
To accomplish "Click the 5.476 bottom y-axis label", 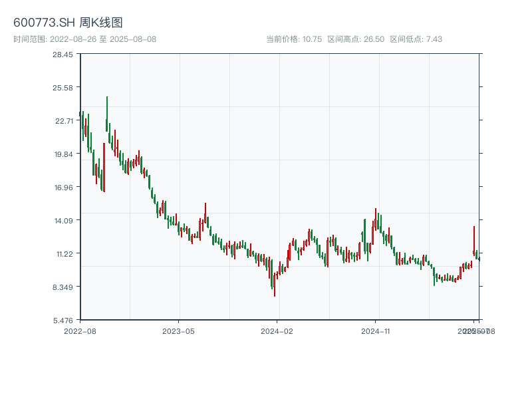I will click(x=64, y=321).
